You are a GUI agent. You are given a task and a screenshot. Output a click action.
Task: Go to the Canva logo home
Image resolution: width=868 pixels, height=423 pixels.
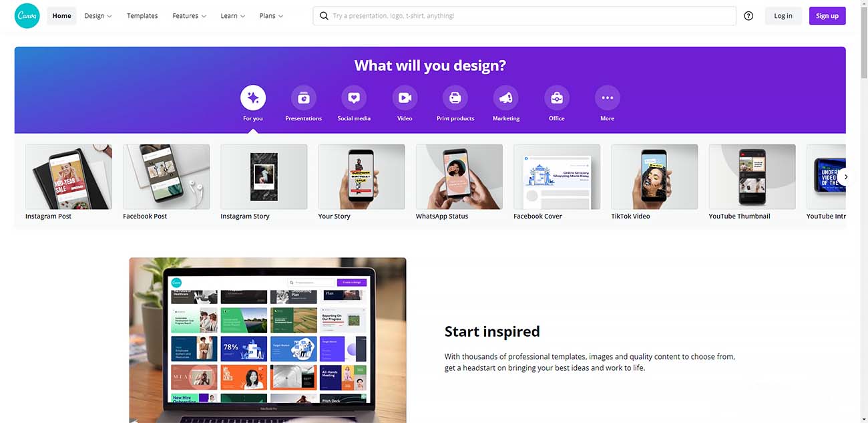click(x=27, y=16)
